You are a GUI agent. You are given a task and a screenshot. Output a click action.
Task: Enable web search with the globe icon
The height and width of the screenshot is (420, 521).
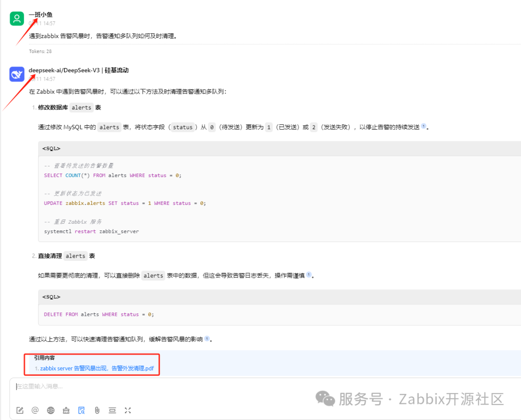(50, 410)
